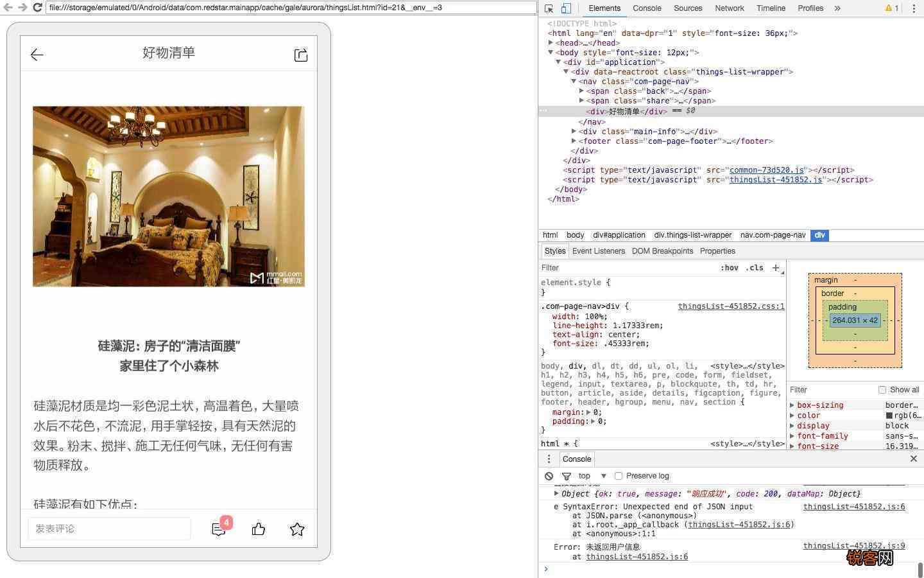Click the URL address bar

[291, 8]
